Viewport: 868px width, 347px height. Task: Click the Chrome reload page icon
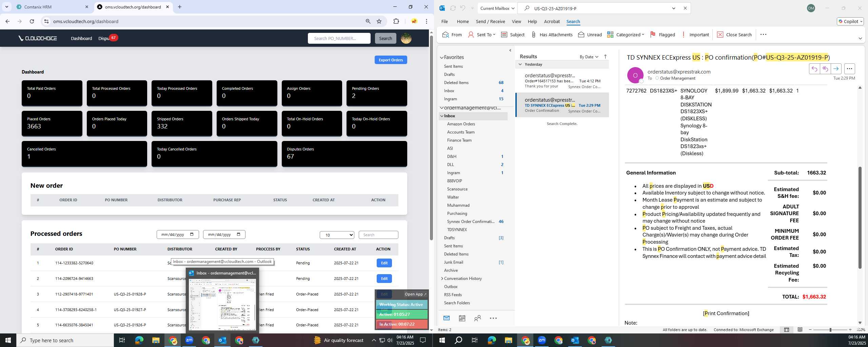coord(32,21)
